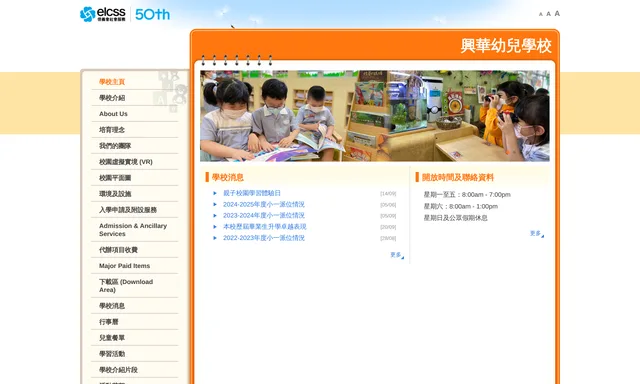Click the 50th anniversary logo
Screen dimensions: 640x384
point(152,14)
